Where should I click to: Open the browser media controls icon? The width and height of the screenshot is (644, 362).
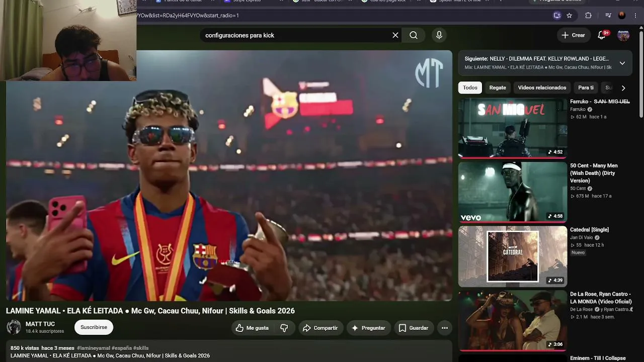click(x=608, y=16)
